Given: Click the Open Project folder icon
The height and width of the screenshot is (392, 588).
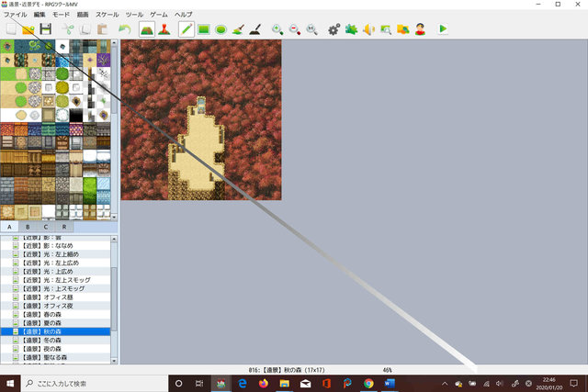Looking at the screenshot, I should 28,29.
